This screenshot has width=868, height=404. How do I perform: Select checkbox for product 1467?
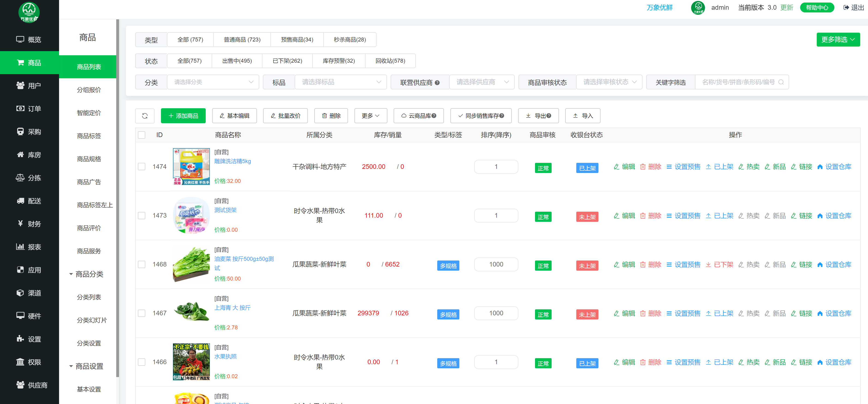click(x=142, y=313)
